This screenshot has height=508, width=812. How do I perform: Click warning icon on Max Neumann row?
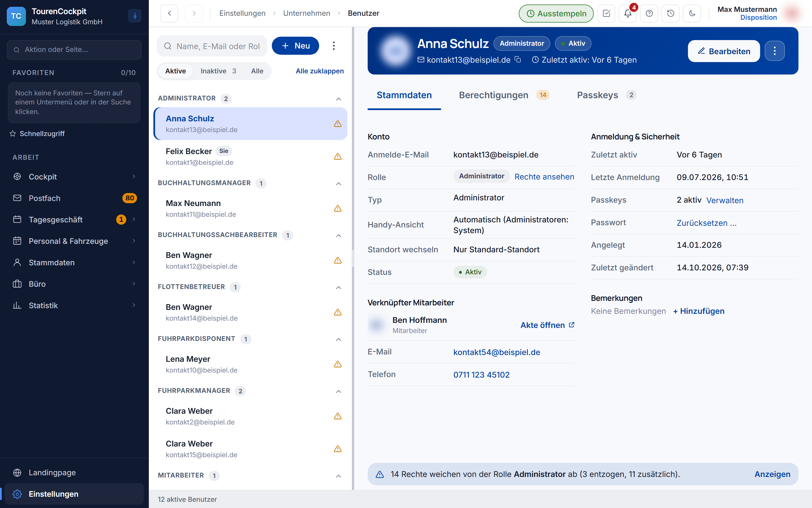pos(337,209)
